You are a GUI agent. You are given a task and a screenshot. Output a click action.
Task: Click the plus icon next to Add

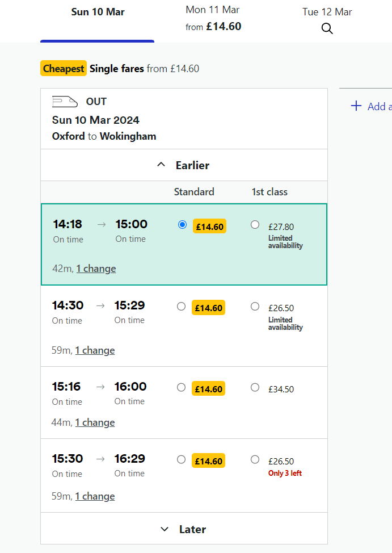click(356, 106)
